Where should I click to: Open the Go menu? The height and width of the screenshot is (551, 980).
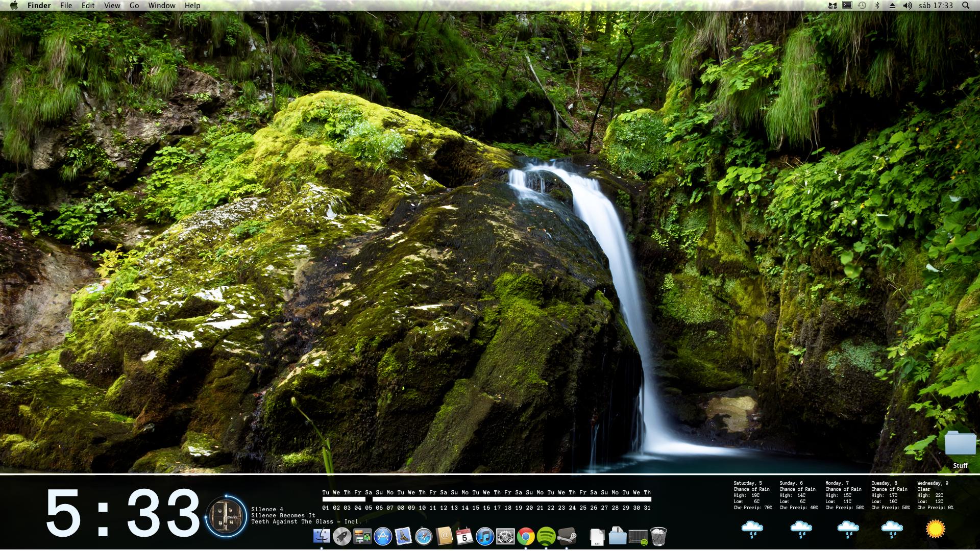[134, 6]
